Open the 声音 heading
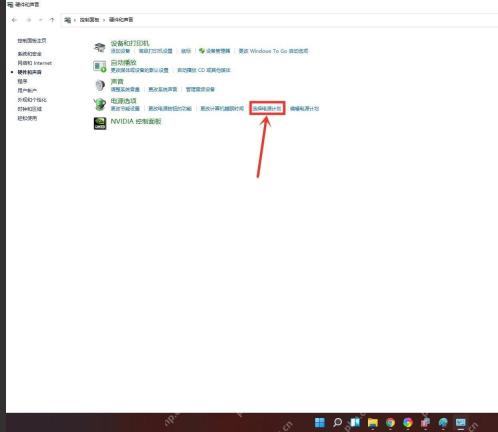This screenshot has height=432, width=498. click(x=117, y=81)
